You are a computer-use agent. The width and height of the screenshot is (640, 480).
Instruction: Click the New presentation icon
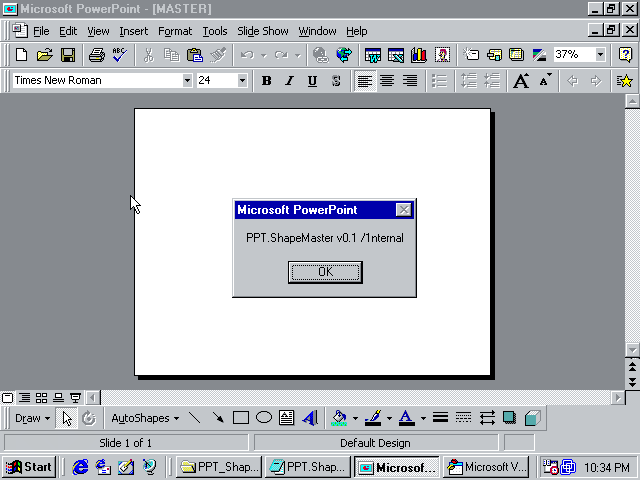tap(22, 55)
